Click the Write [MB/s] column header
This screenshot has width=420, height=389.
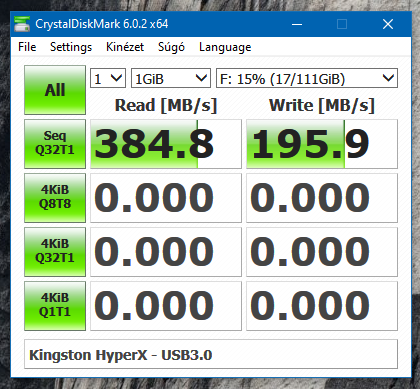click(322, 105)
